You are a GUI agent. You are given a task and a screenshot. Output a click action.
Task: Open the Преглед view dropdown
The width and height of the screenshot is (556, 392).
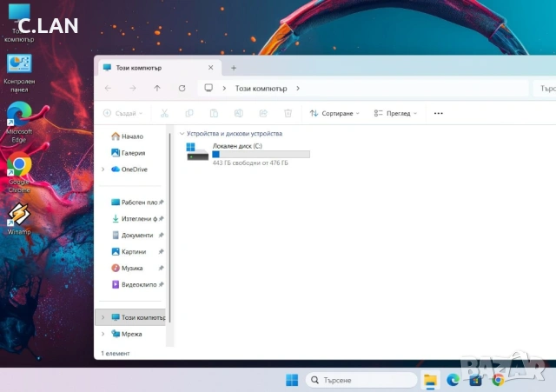click(395, 113)
